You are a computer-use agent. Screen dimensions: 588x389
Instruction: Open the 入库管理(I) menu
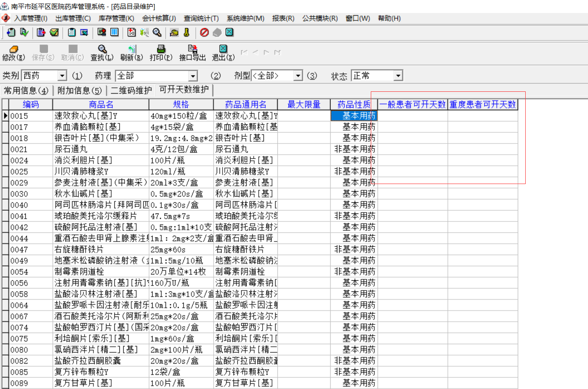tap(31, 18)
